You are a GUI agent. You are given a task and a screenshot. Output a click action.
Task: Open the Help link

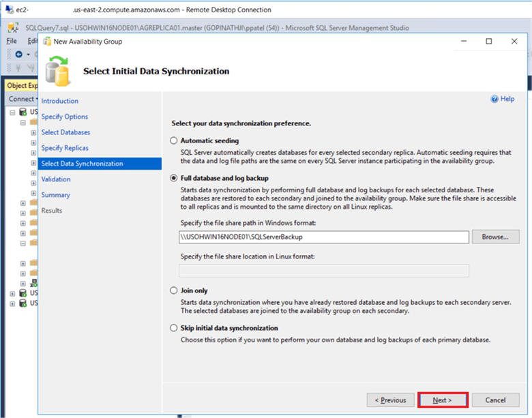(507, 99)
